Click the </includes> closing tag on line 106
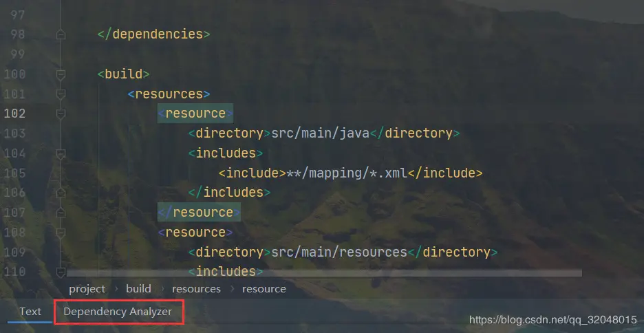The image size is (644, 333). (229, 192)
